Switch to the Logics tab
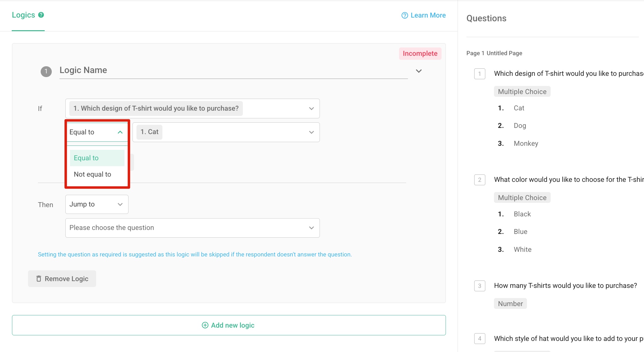 point(24,14)
